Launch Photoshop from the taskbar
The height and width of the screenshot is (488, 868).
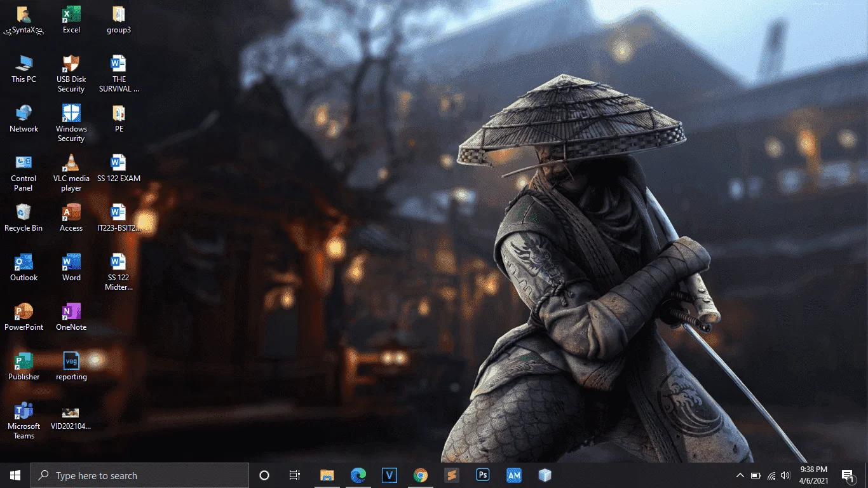point(483,475)
